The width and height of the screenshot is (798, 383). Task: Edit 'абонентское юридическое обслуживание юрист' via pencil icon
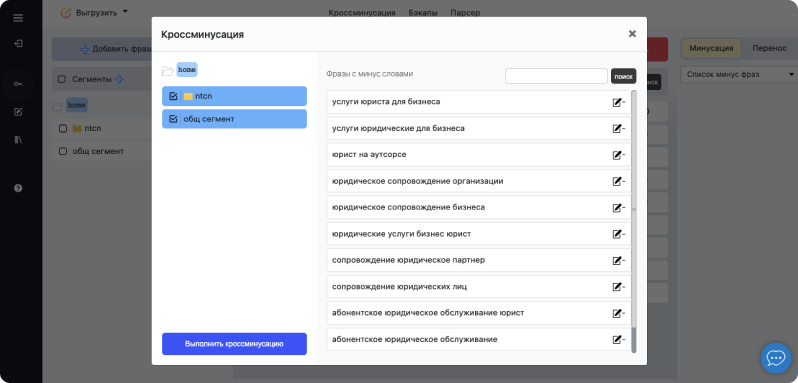click(617, 313)
